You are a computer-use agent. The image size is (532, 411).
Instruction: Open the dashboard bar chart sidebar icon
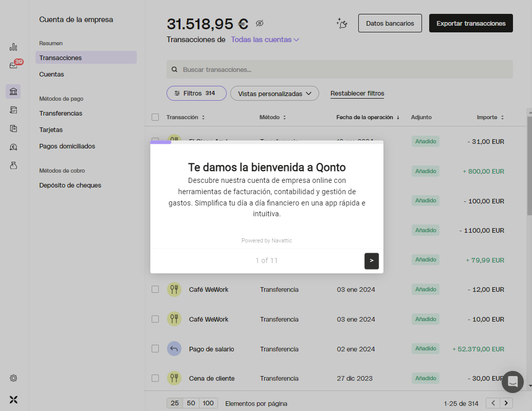13,47
